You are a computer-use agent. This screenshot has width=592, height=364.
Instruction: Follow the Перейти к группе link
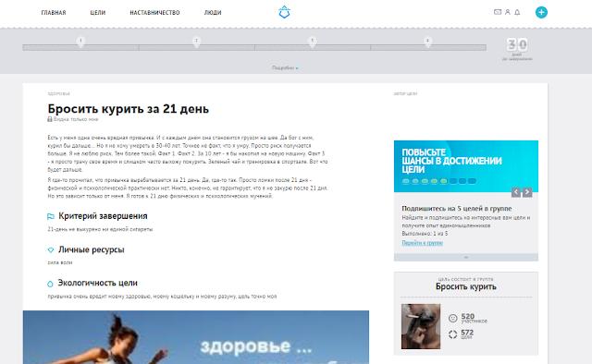422,243
